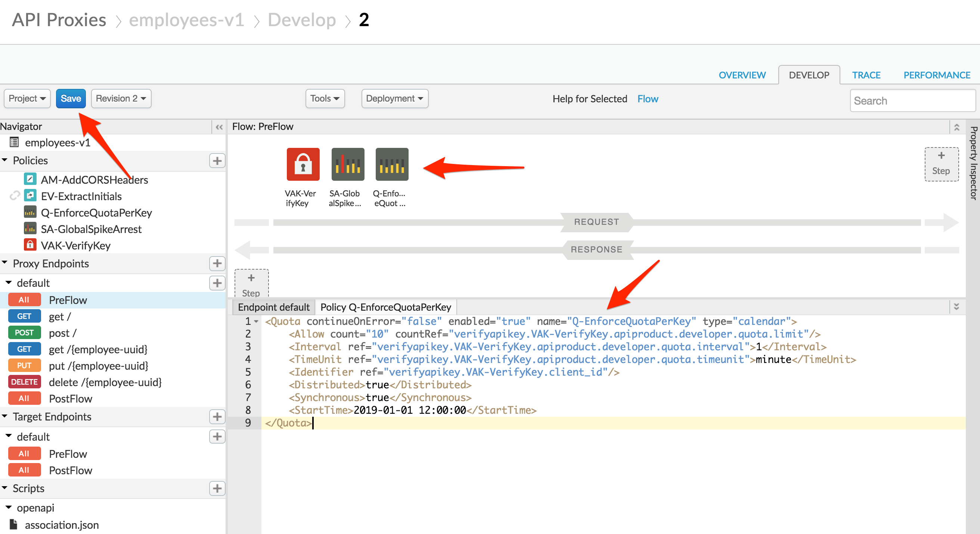Viewport: 980px width, 534px height.
Task: Collapse the Target Endpoints section triangle
Action: (5, 416)
